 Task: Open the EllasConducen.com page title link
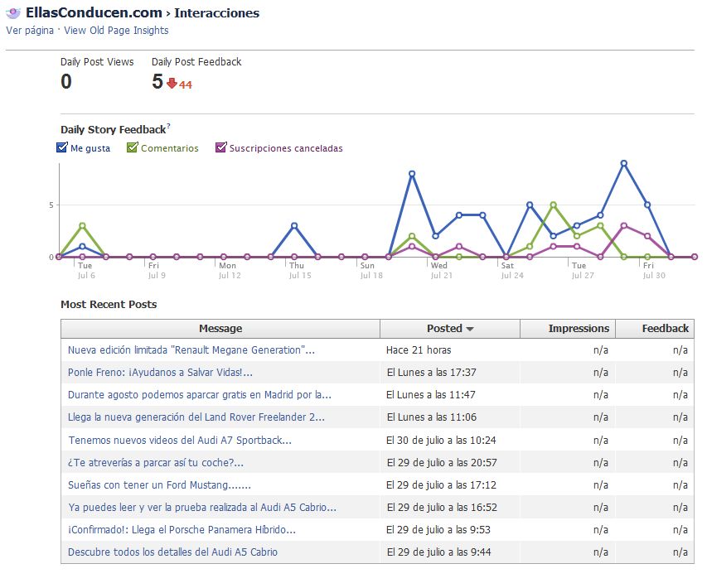point(94,12)
